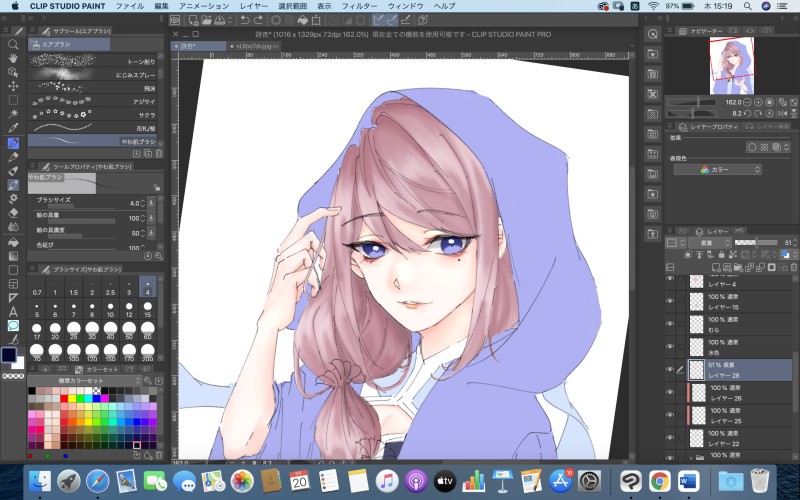Select the Eyedropper tool

coord(13,128)
